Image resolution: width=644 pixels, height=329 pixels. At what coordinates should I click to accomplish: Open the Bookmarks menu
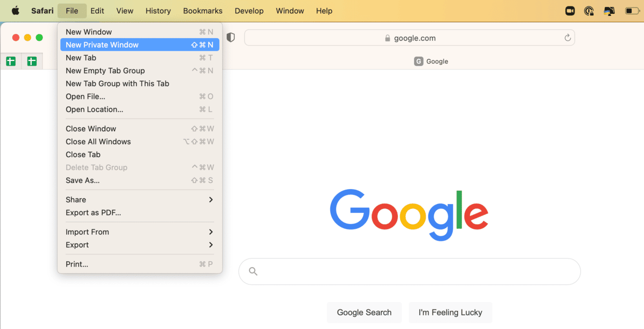202,11
